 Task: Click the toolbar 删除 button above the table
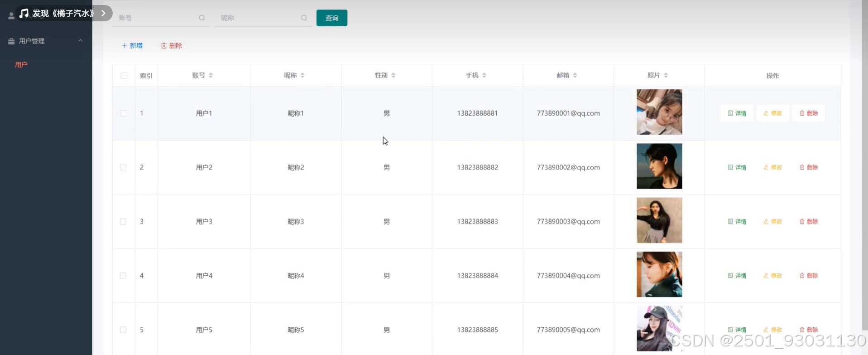172,45
